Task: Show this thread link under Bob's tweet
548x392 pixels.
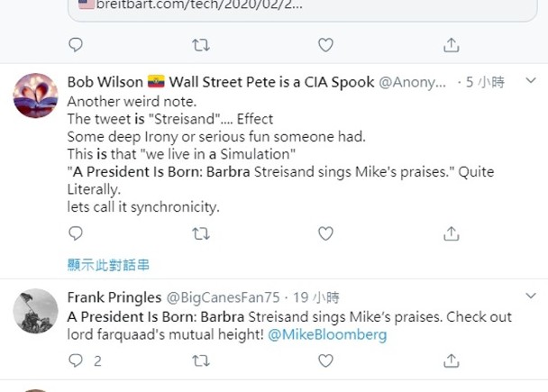Action: pos(108,264)
